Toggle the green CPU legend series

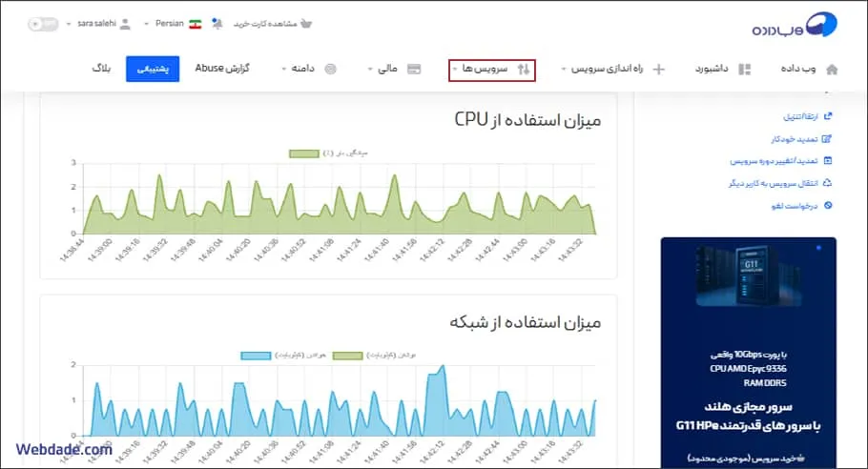(x=303, y=153)
